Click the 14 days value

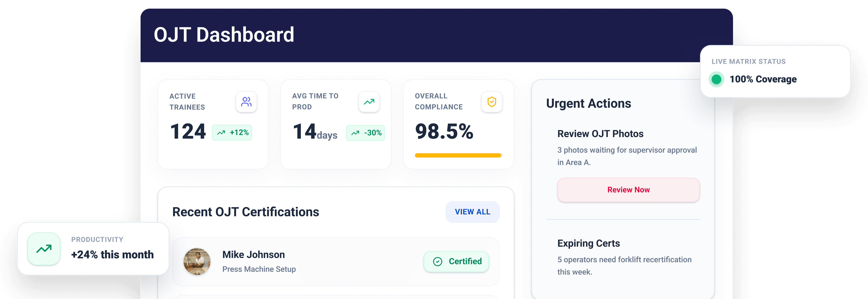click(315, 132)
